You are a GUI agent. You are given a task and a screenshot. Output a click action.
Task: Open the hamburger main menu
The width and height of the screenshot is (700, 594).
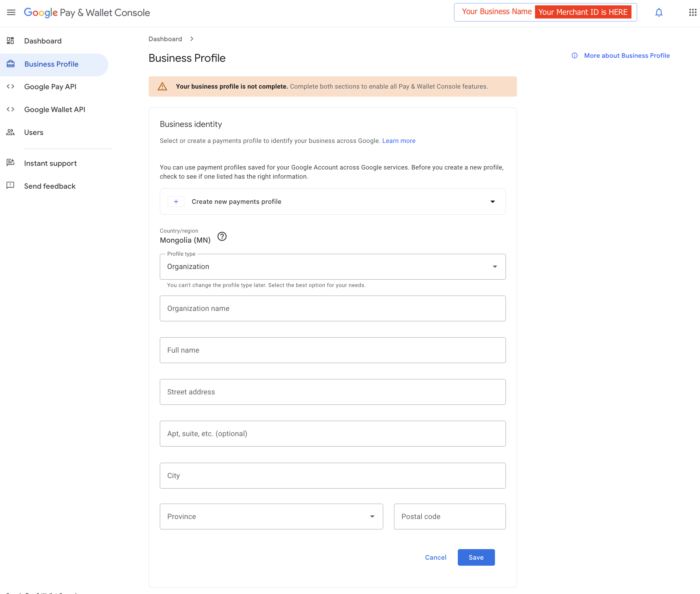[x=11, y=13]
